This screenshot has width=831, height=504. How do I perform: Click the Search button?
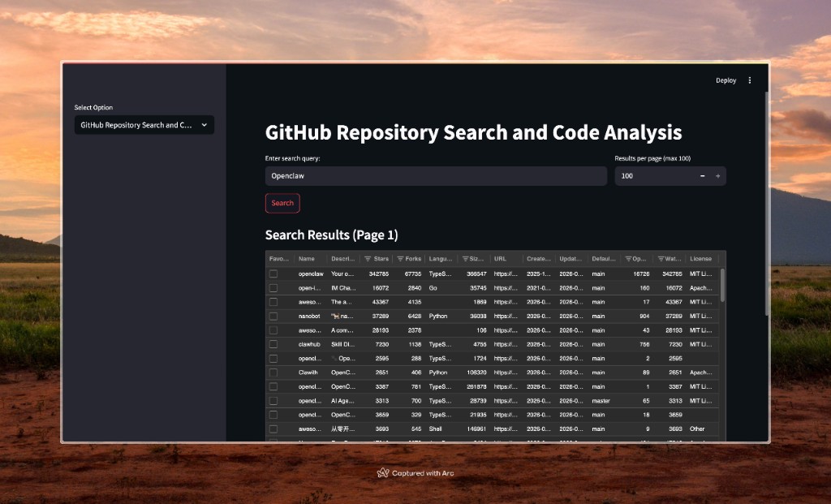tap(282, 203)
